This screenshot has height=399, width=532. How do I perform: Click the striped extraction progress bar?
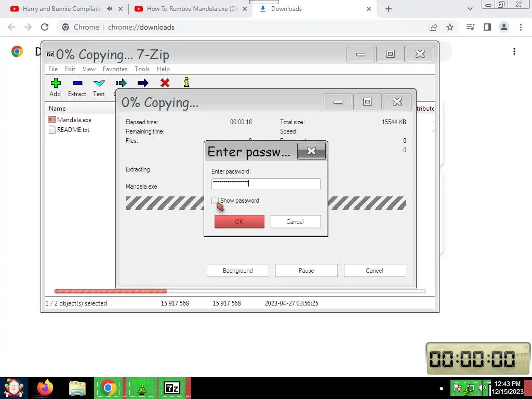tap(266, 203)
